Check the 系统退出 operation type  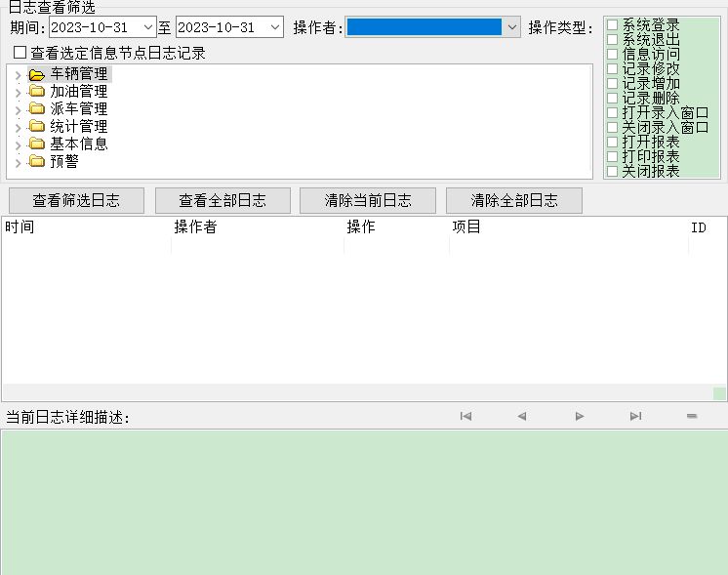[x=613, y=39]
